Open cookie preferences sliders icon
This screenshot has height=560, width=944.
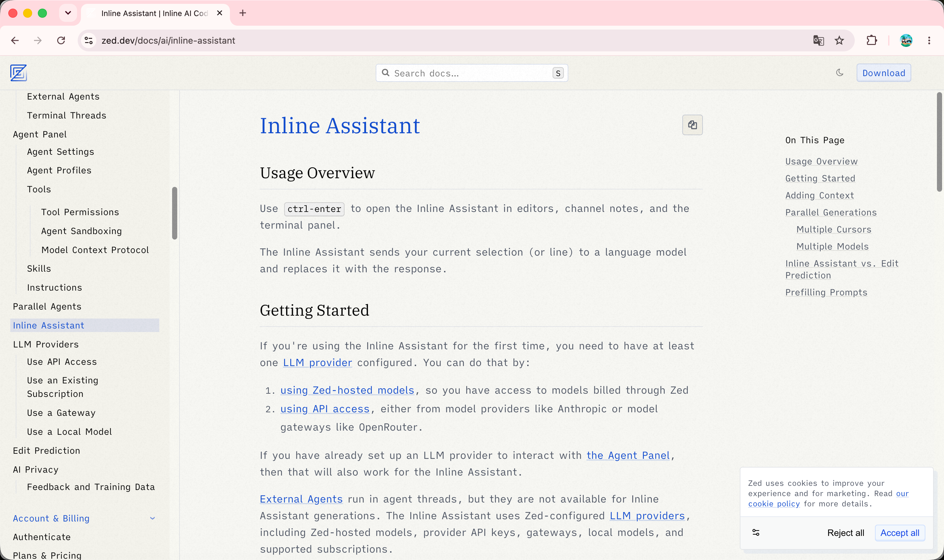point(756,532)
